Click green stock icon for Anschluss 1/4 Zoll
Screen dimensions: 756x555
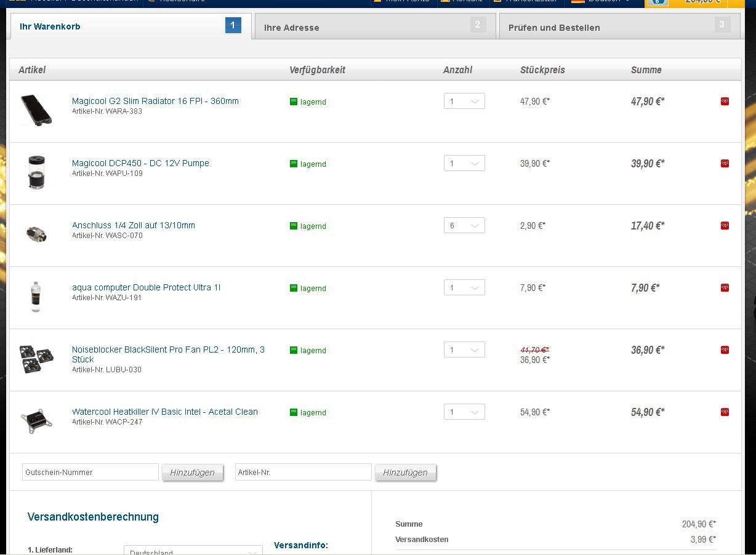click(x=294, y=226)
